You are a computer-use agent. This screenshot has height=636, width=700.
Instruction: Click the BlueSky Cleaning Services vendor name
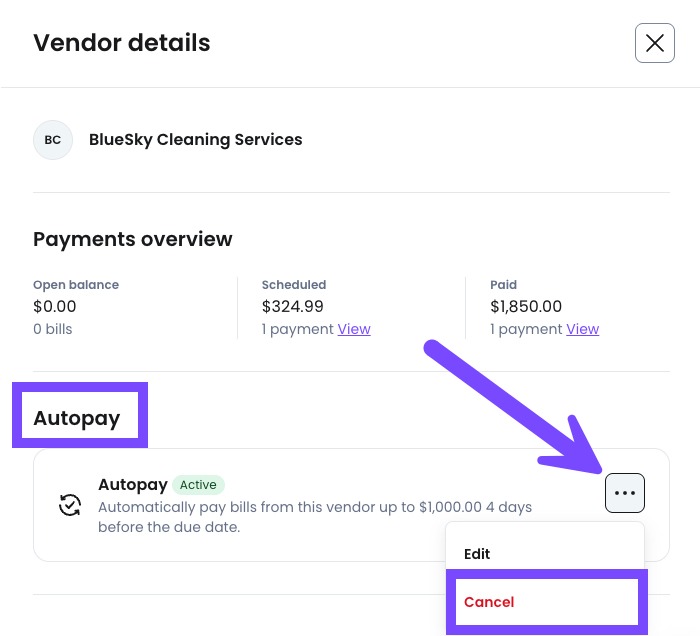[196, 140]
